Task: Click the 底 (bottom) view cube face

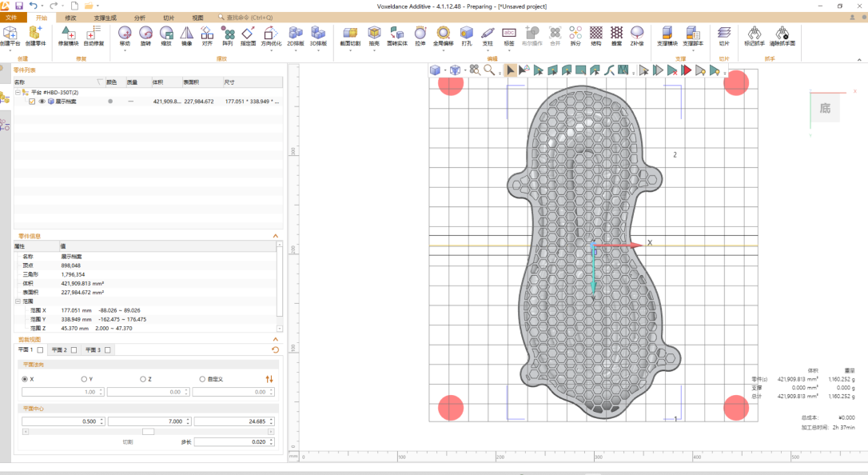Action: point(825,108)
